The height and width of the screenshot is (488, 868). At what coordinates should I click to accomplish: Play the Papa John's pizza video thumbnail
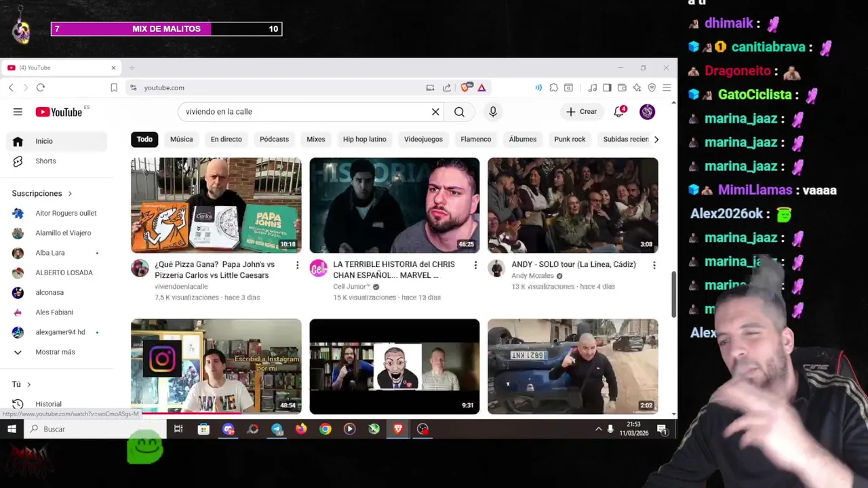click(x=216, y=205)
